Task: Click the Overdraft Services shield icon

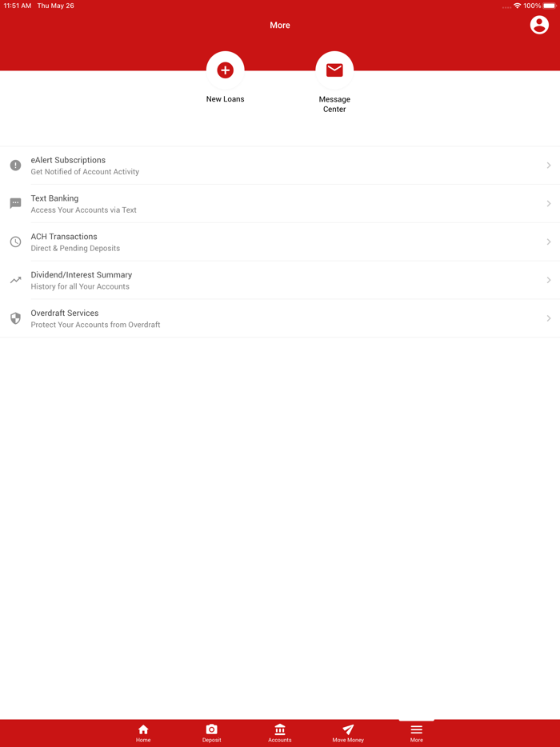Action: point(15,318)
